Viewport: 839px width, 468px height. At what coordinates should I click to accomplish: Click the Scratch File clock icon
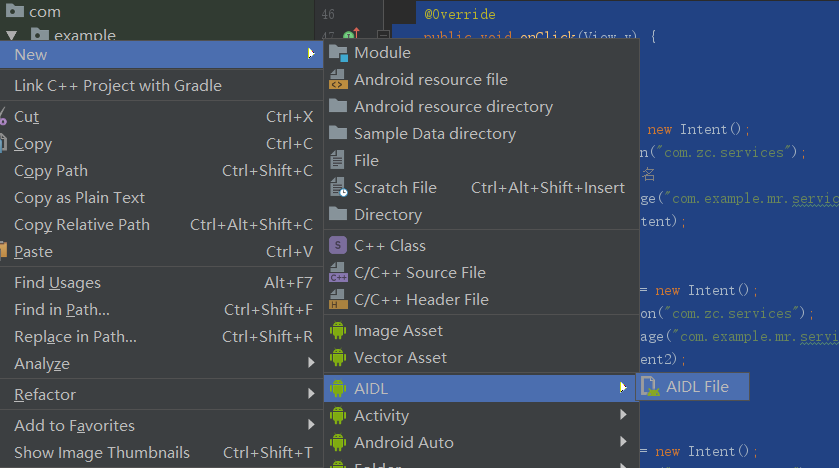click(338, 187)
